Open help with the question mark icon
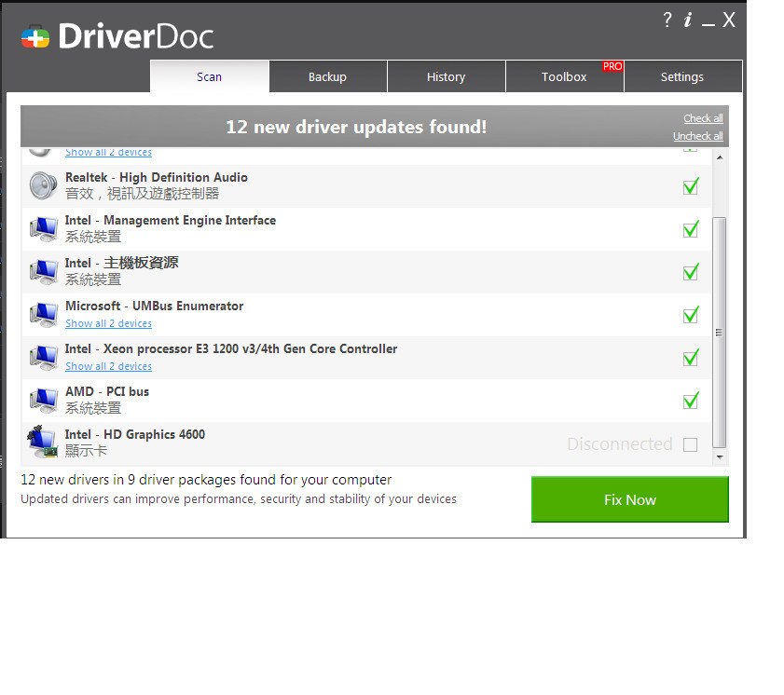Image resolution: width=784 pixels, height=695 pixels. 667,20
